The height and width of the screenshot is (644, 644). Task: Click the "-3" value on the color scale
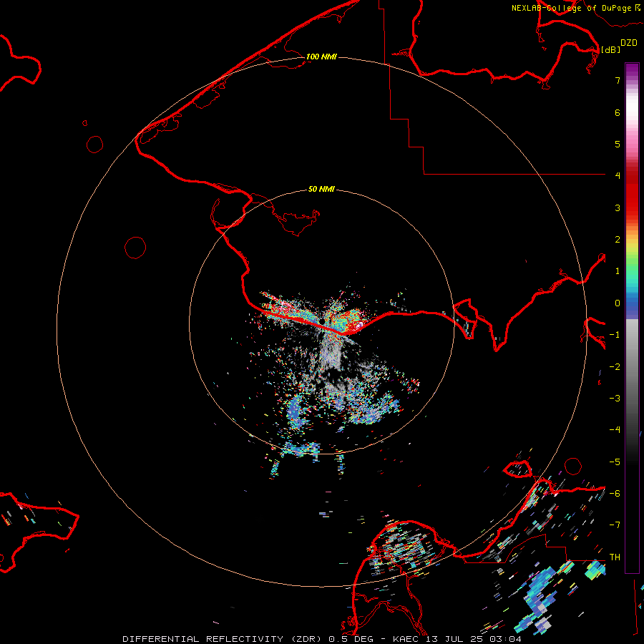[615, 399]
